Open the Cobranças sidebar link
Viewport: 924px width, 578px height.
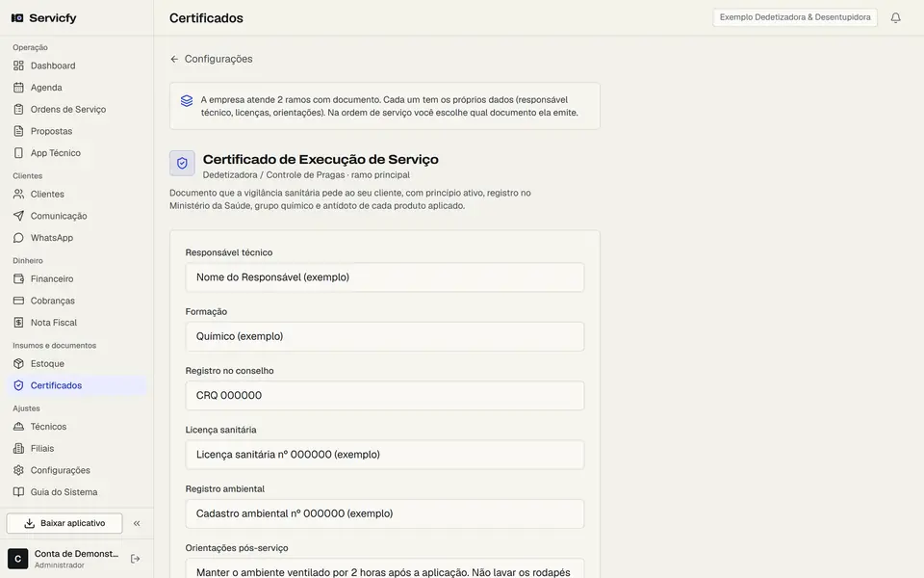[x=77, y=301]
